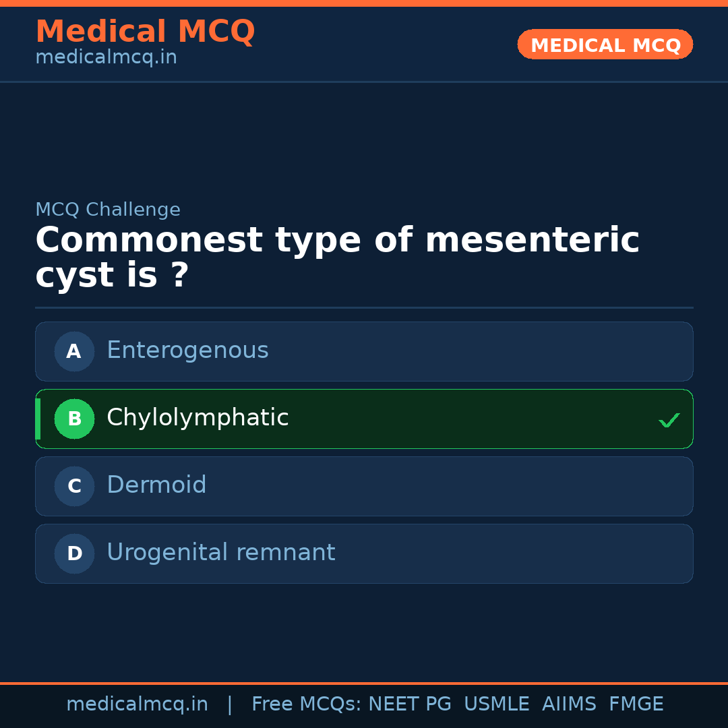Click the MCQ Challenge label
Viewport: 728px width, 728px height.
coord(108,210)
